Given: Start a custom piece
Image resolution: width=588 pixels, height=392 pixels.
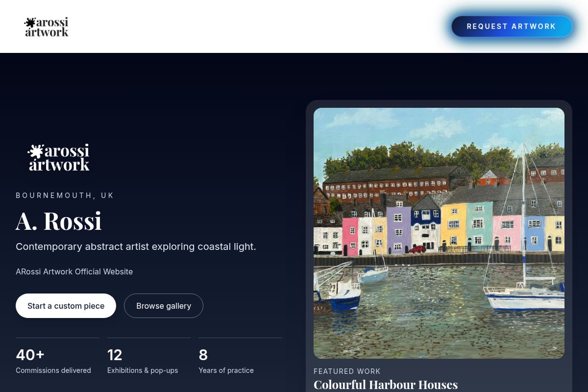Looking at the screenshot, I should pyautogui.click(x=66, y=306).
